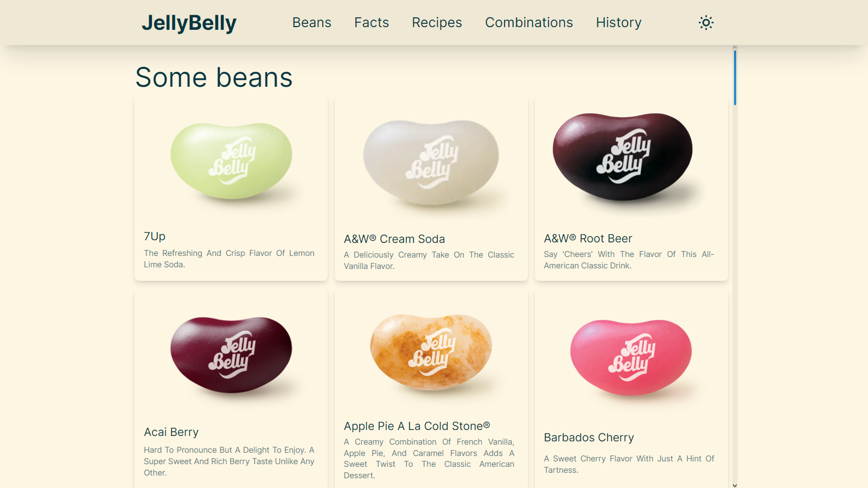Open the Acai Berry bean image
The width and height of the screenshot is (868, 488).
coord(231,355)
